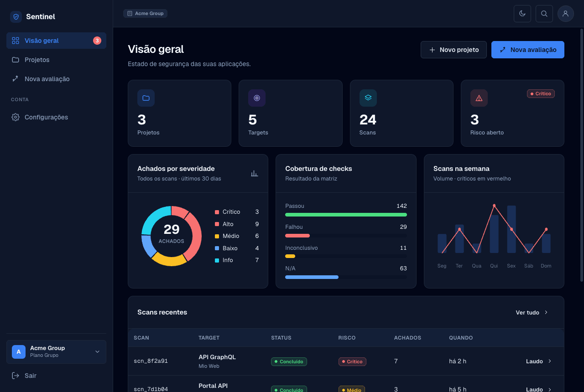Click the Passou green progress bar
The height and width of the screenshot is (392, 584).
(x=346, y=215)
